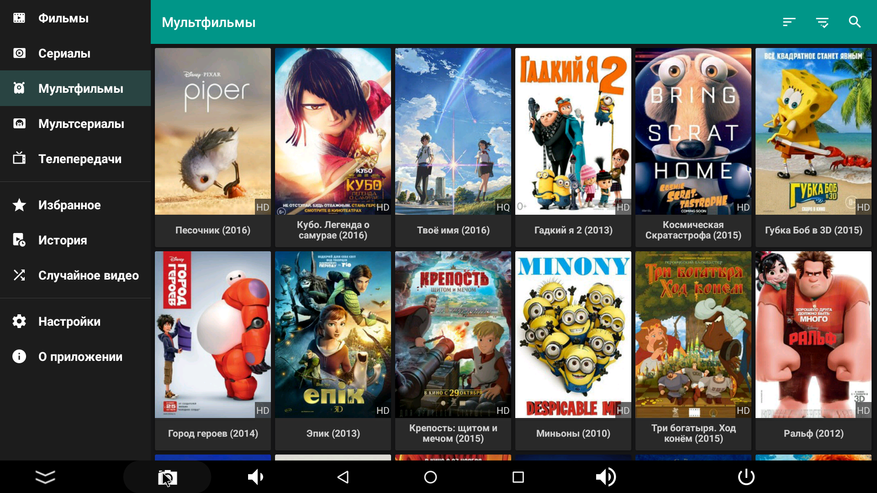
Task: Open the Телепередачи TV icon
Action: pyautogui.click(x=19, y=159)
